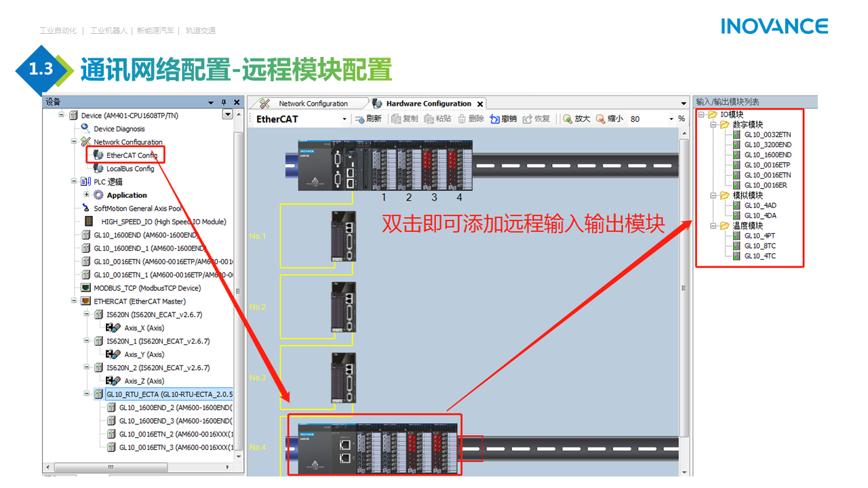This screenshot has width=868, height=488.
Task: Collapse the PLC 逻辑 tree node
Action: pyautogui.click(x=74, y=181)
